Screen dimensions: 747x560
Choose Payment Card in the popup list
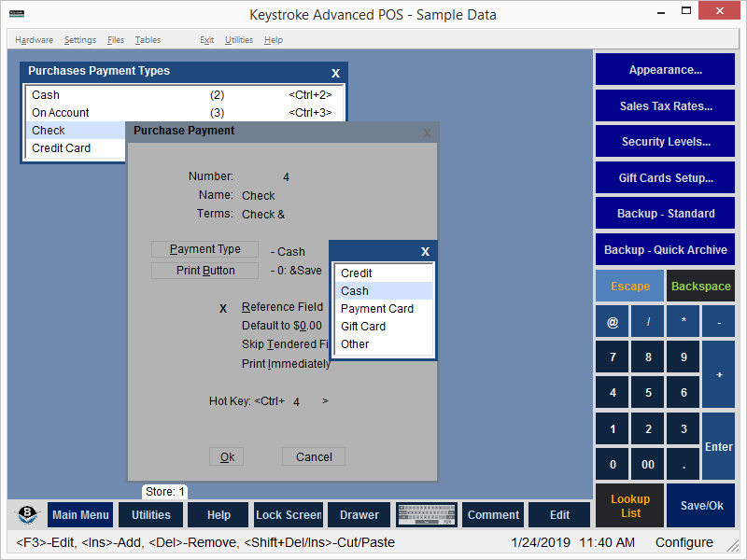(x=377, y=309)
